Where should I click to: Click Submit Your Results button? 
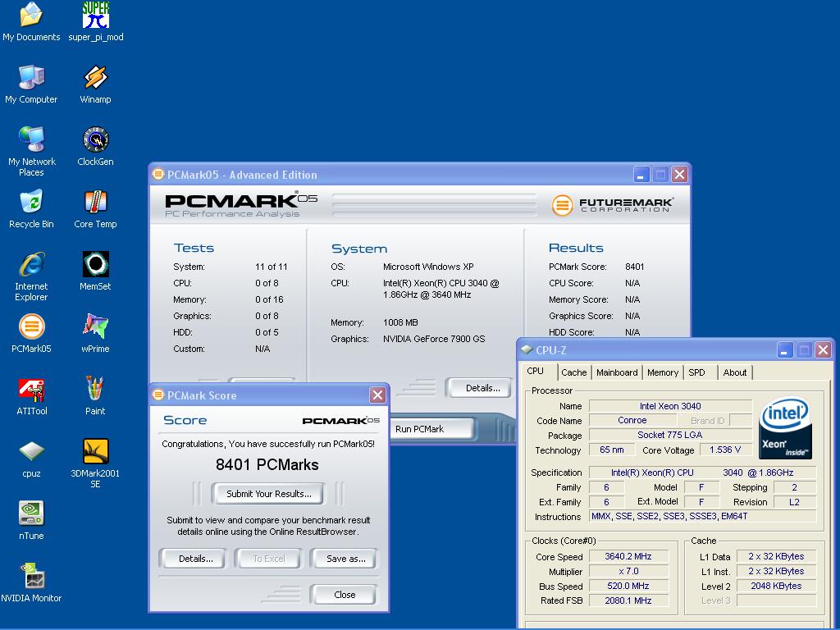point(268,493)
